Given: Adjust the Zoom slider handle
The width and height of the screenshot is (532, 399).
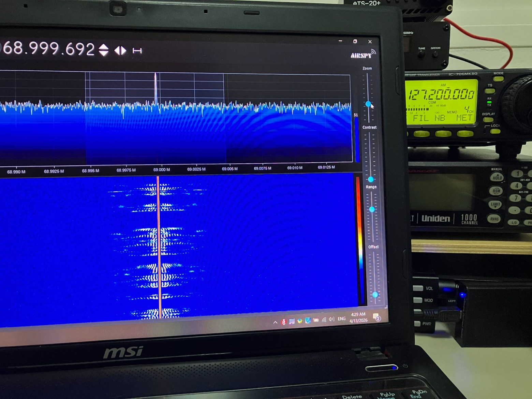Looking at the screenshot, I should coord(368,104).
